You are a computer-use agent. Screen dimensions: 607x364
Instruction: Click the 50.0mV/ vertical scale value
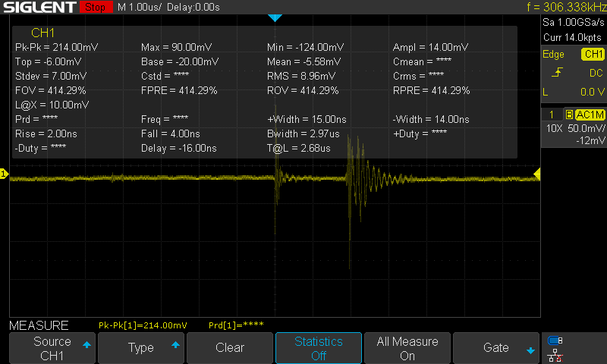586,128
